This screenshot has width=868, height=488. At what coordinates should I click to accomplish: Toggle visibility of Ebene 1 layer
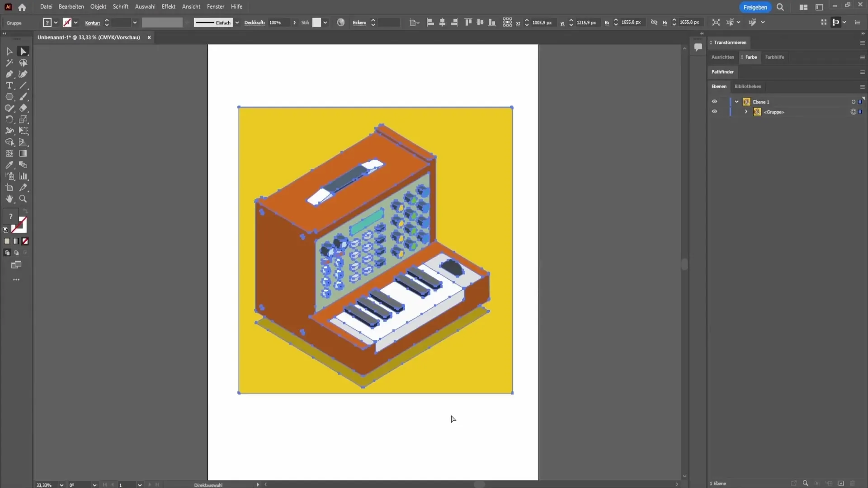[x=714, y=102]
